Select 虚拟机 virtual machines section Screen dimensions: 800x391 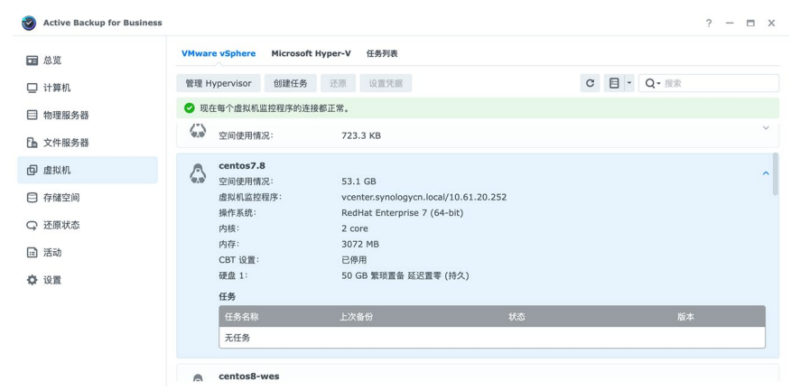tap(87, 170)
